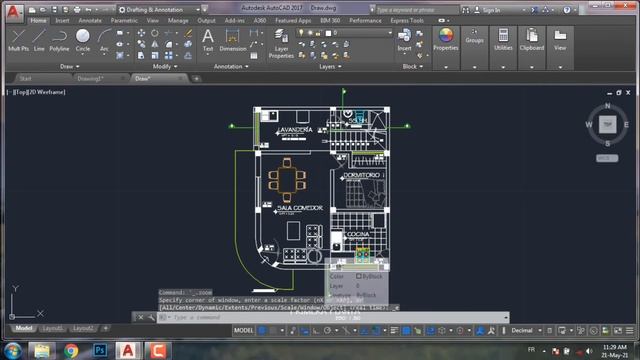This screenshot has width=640, height=360.
Task: Switch to the Layout1 tab
Action: coord(53,328)
